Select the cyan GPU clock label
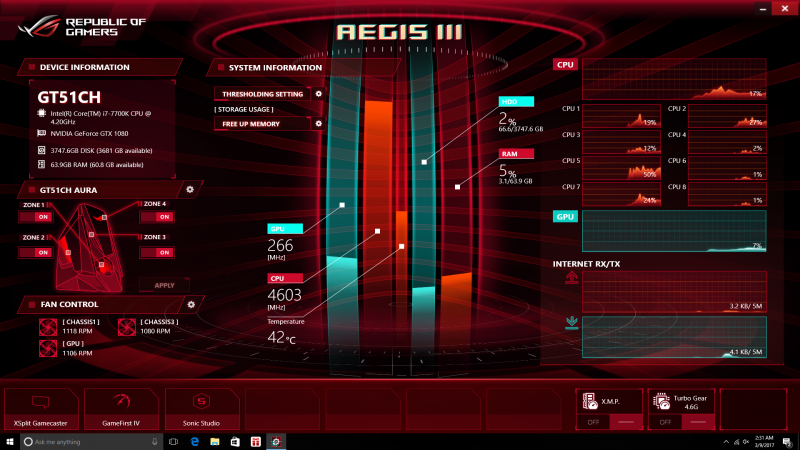Image resolution: width=800 pixels, height=450 pixels. pos(285,229)
